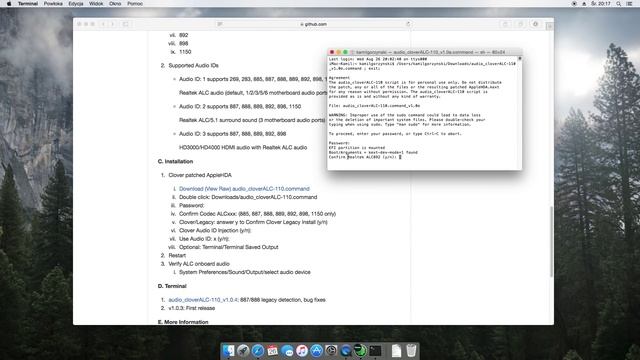Open the blue globe app in Dock

click(346, 351)
